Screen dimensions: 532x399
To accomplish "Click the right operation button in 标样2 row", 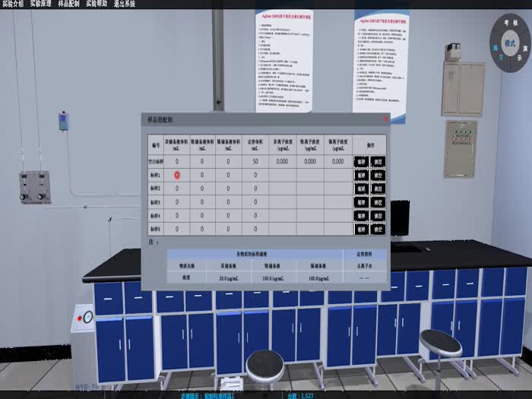I will (378, 188).
